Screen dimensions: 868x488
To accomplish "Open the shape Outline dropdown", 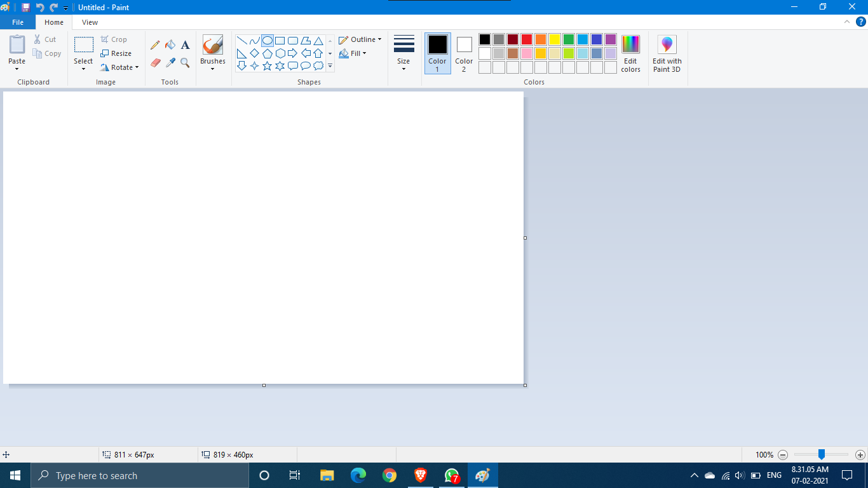I will 360,39.
